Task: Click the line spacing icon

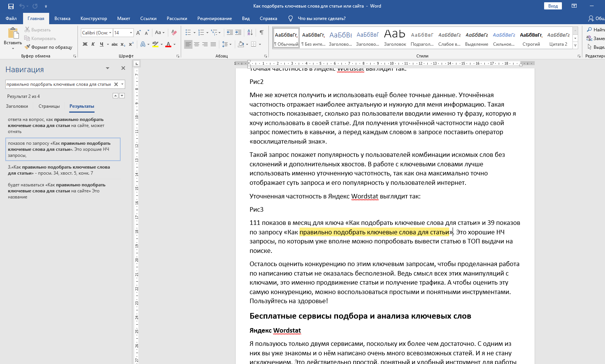Action: [225, 44]
